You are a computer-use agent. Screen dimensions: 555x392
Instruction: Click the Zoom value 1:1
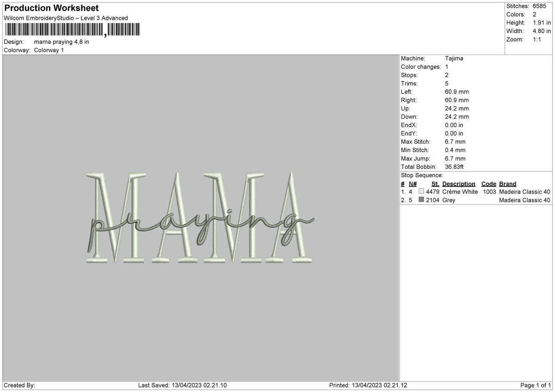pos(538,39)
